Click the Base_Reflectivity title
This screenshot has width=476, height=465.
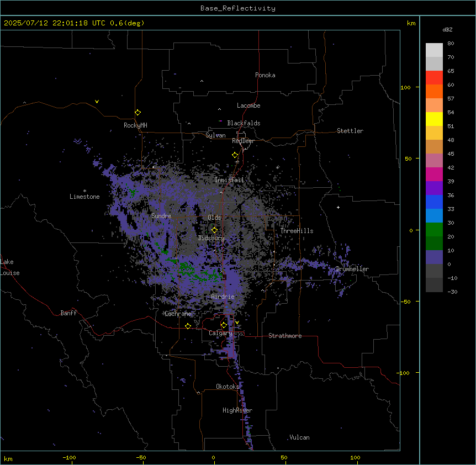(x=238, y=8)
